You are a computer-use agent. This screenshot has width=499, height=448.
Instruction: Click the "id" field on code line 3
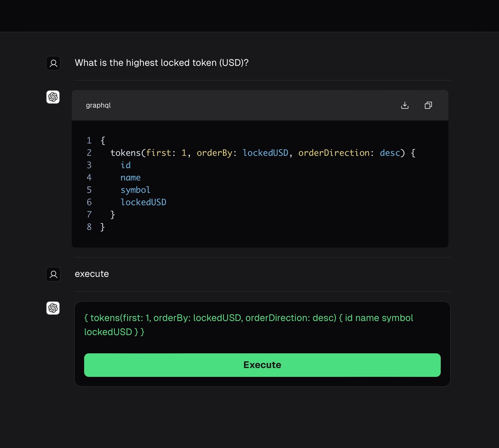pos(126,165)
